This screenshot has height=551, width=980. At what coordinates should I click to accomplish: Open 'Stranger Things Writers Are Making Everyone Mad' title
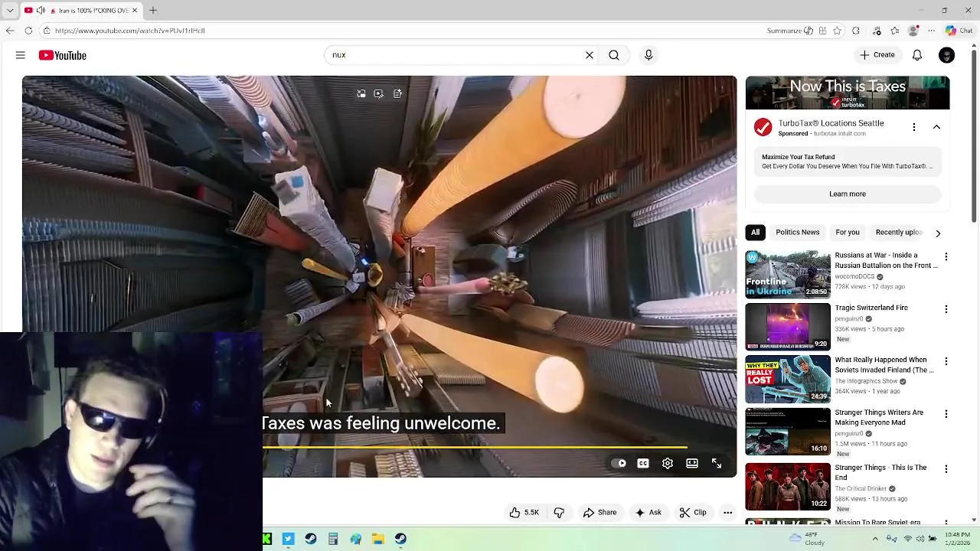(879, 417)
